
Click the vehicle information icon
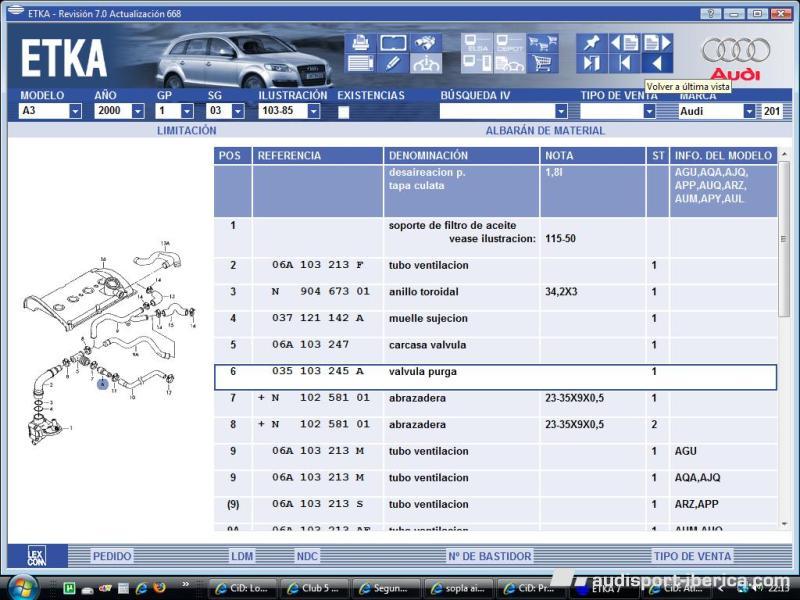425,63
